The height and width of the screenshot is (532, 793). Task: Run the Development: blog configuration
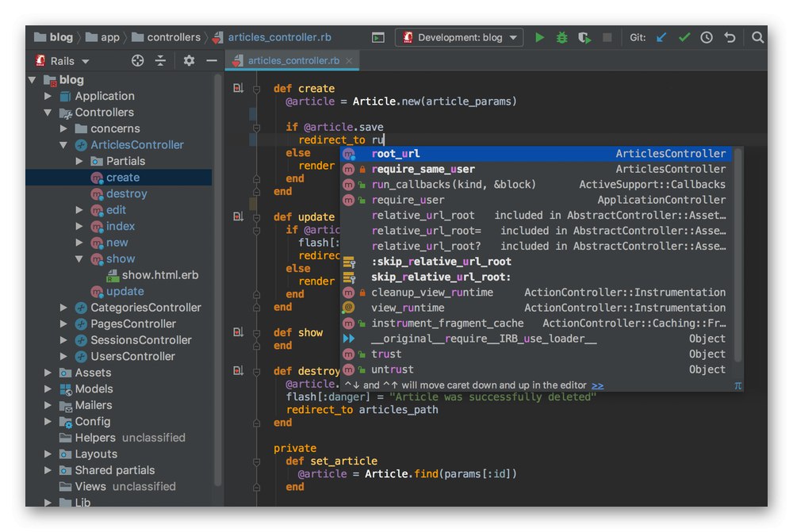point(539,37)
